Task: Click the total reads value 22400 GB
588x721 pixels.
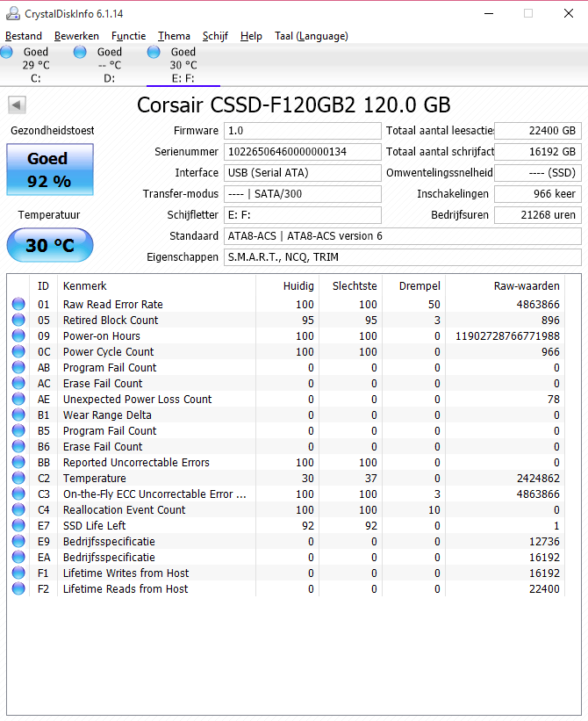Action: [x=538, y=131]
